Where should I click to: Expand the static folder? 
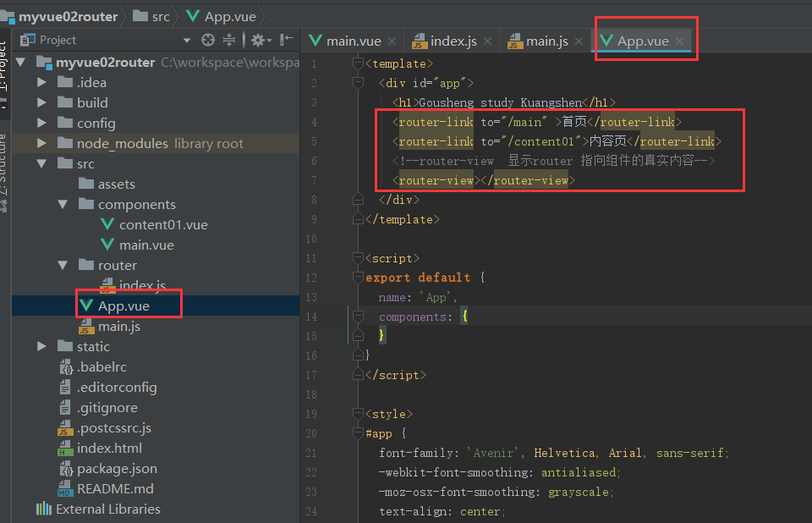tap(42, 346)
